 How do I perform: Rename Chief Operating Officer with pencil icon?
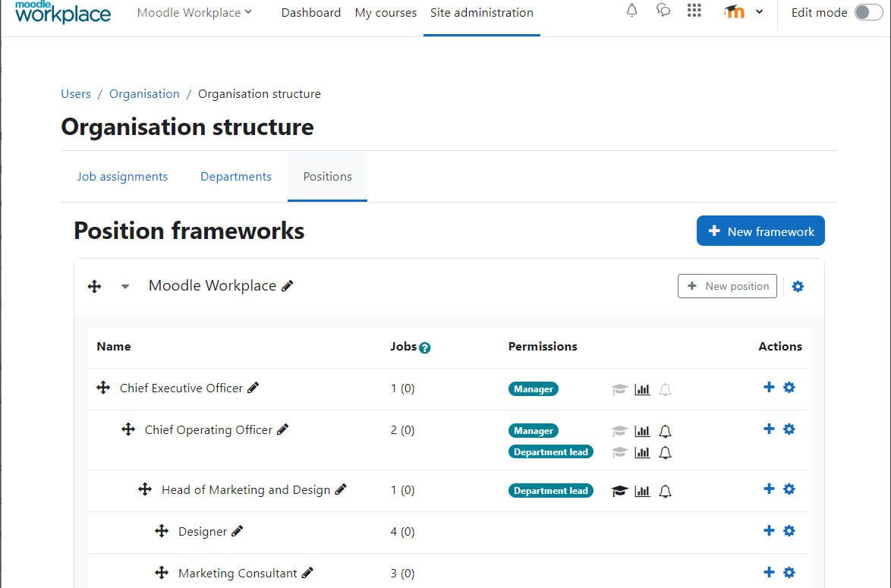[282, 429]
